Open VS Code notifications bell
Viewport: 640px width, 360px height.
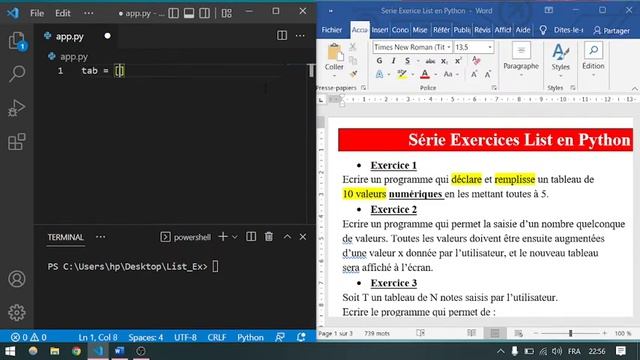click(301, 337)
